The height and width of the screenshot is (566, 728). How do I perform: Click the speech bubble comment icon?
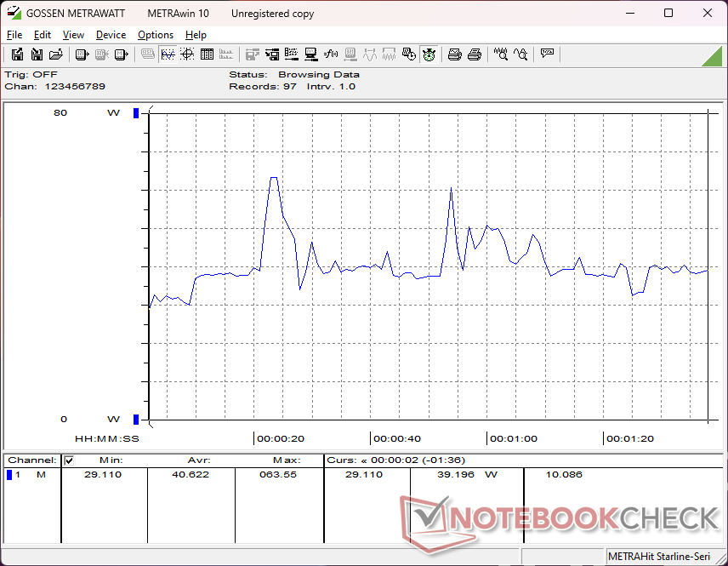547,54
